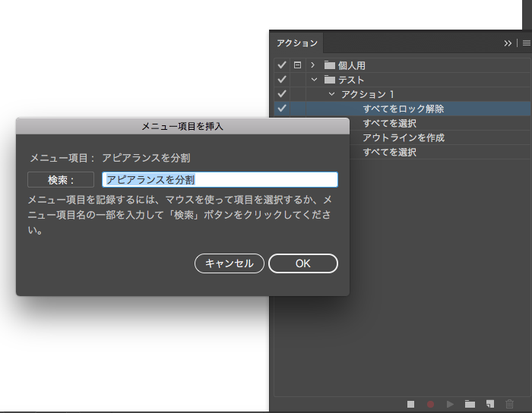Click the trash Delete Selection icon
532x413 pixels.
coord(510,405)
